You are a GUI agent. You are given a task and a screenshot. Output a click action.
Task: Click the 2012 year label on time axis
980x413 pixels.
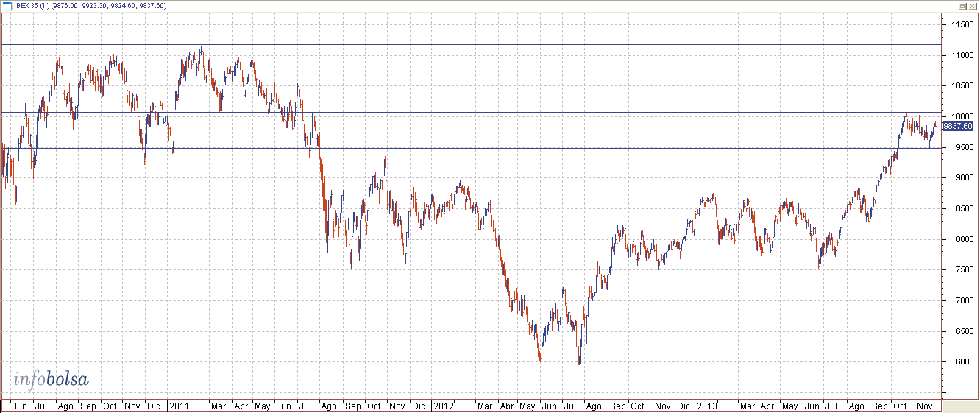pyautogui.click(x=443, y=406)
